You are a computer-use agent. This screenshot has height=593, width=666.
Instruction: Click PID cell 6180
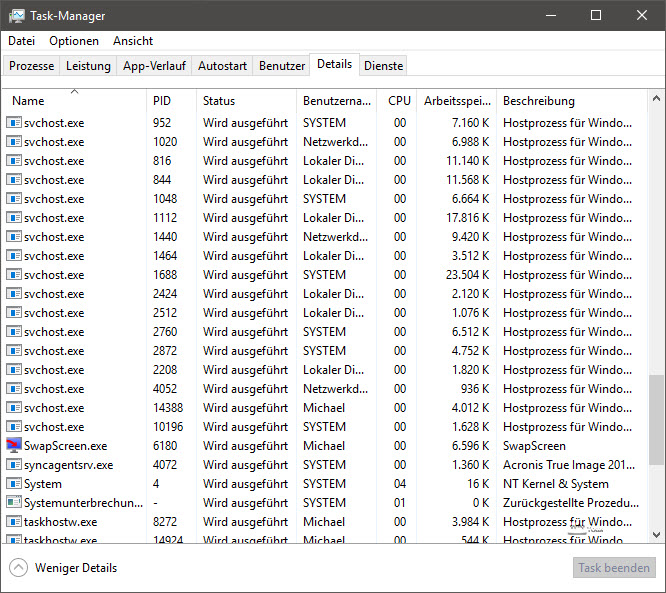pos(165,446)
